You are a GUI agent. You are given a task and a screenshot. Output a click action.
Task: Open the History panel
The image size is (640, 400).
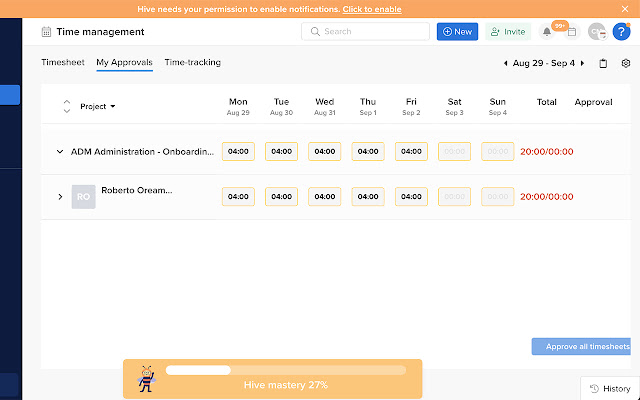click(610, 389)
